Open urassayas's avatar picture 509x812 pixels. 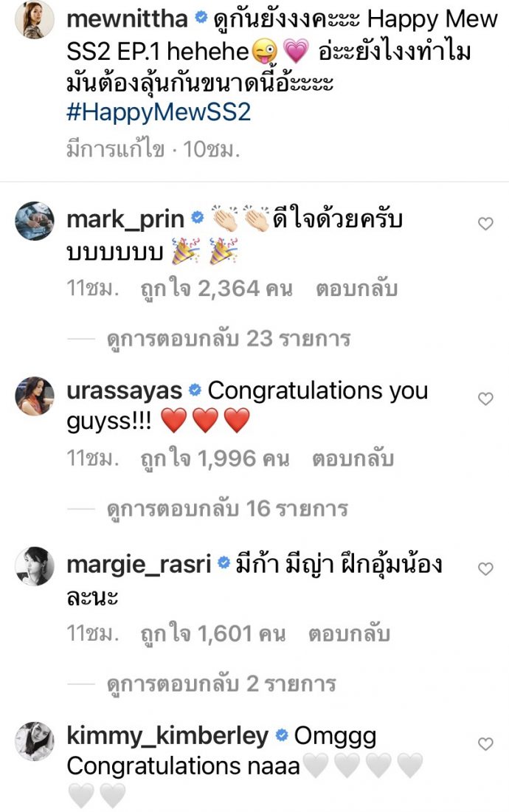click(x=34, y=396)
